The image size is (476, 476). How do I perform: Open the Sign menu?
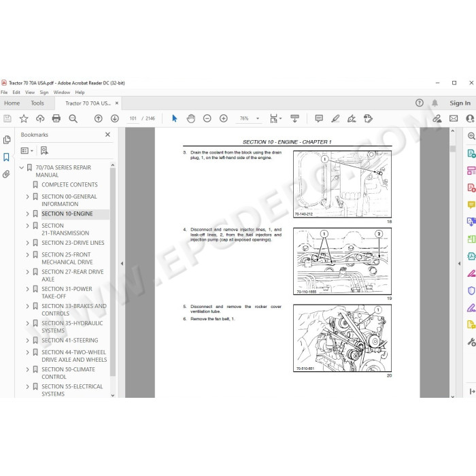pos(44,92)
